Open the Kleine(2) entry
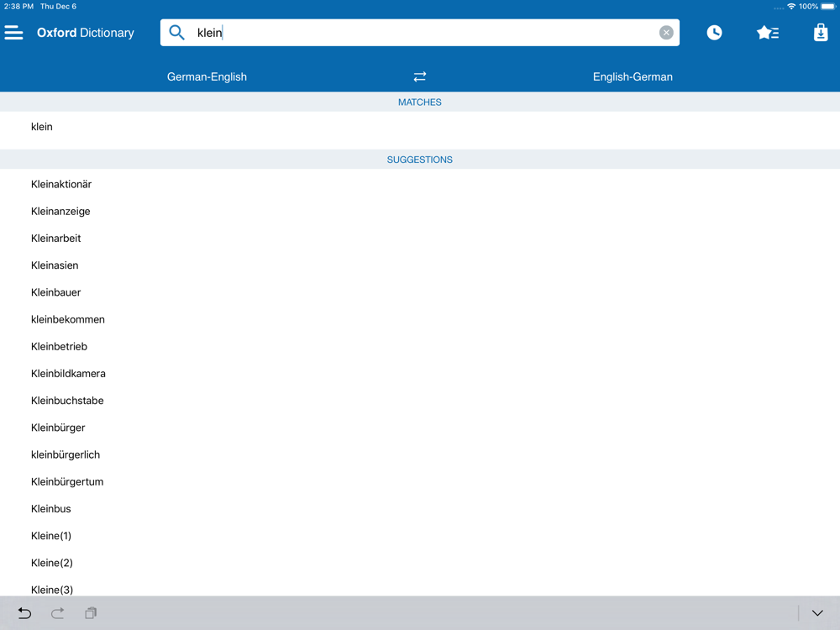The height and width of the screenshot is (630, 840). pyautogui.click(x=420, y=563)
